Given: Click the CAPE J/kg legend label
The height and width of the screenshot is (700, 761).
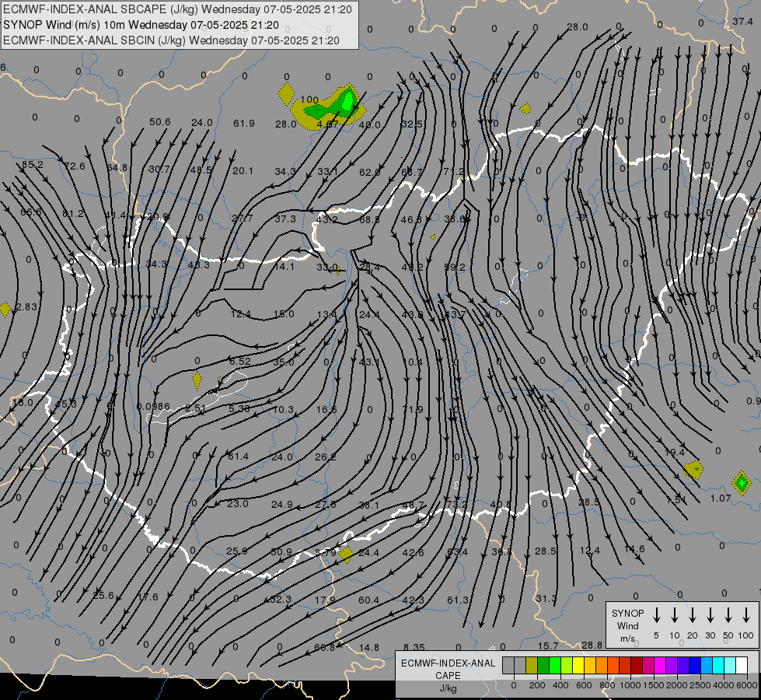Looking at the screenshot, I should tap(448, 675).
